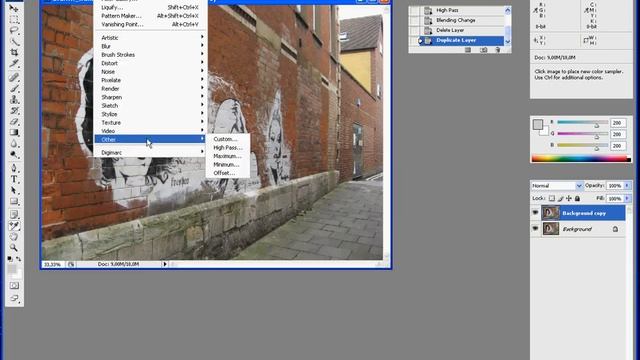Select the Lasso tool
The width and height of the screenshot is (640, 360).
click(14, 30)
